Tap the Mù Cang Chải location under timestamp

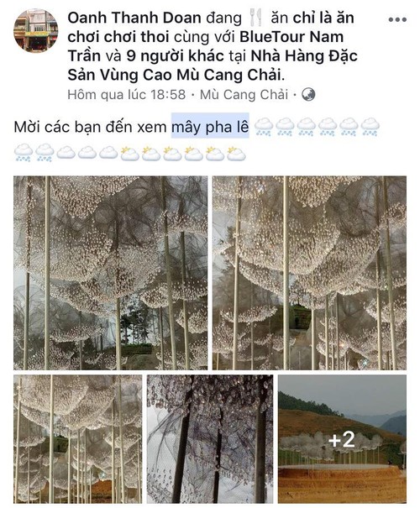(244, 95)
